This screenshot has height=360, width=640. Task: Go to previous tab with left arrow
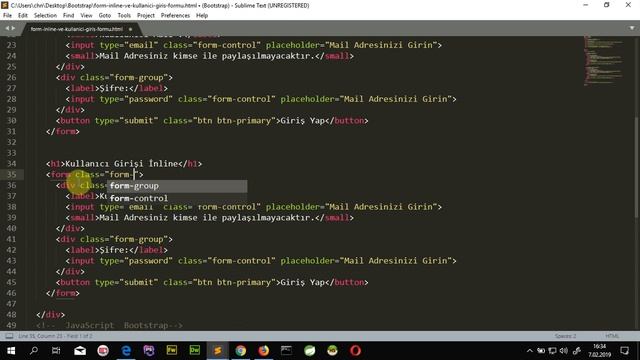[7, 28]
